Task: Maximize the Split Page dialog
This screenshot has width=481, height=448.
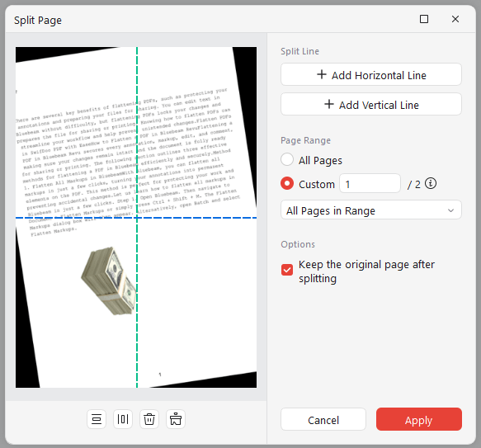Action: 424,19
